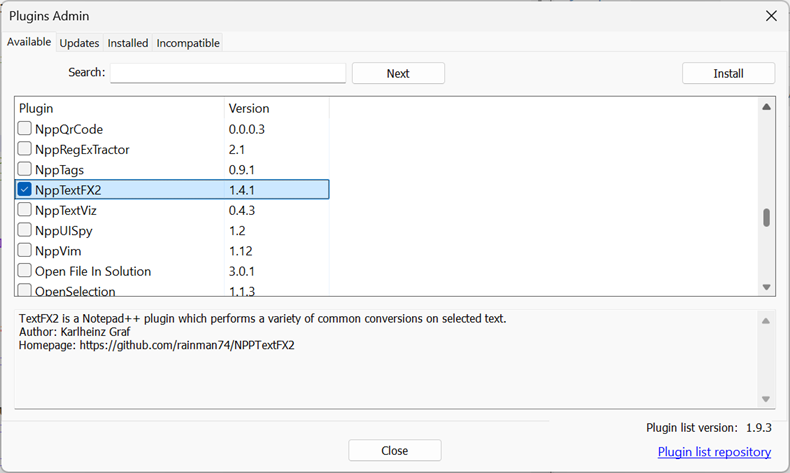Viewport: 790px width, 473px height.
Task: Check the NppUISpy plugin checkbox
Action: click(24, 230)
